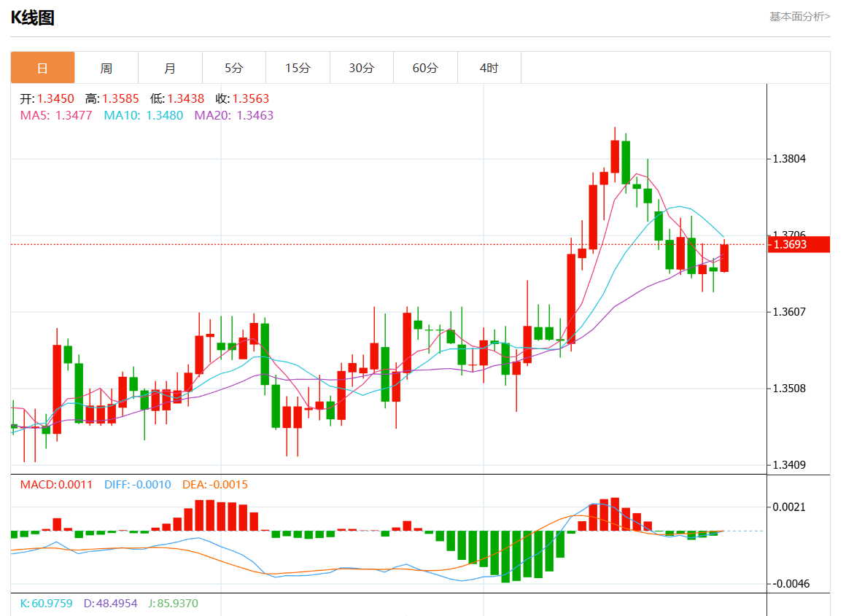Open the 15分 interval tab
Screen dimensions: 846x616
298,68
